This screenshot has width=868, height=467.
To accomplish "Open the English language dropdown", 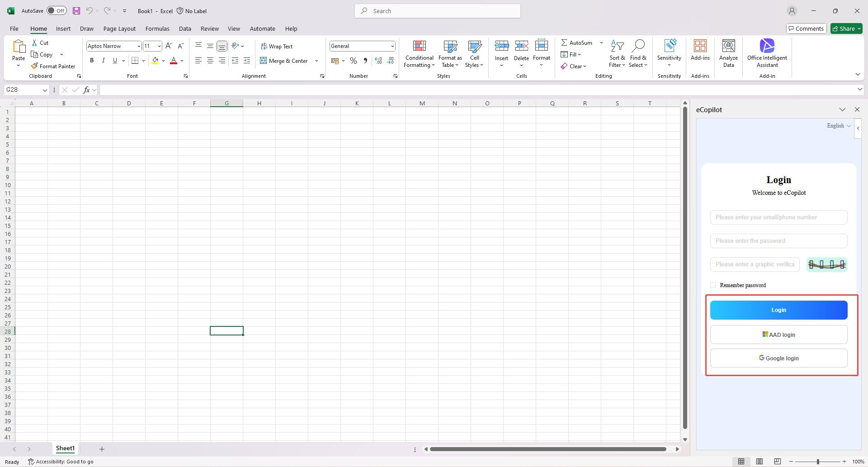I will pyautogui.click(x=838, y=126).
